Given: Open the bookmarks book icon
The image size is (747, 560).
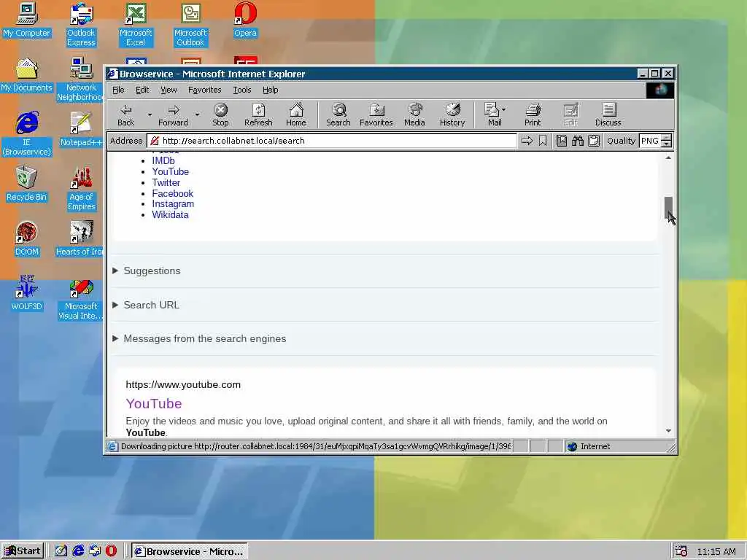Looking at the screenshot, I should click(x=562, y=141).
